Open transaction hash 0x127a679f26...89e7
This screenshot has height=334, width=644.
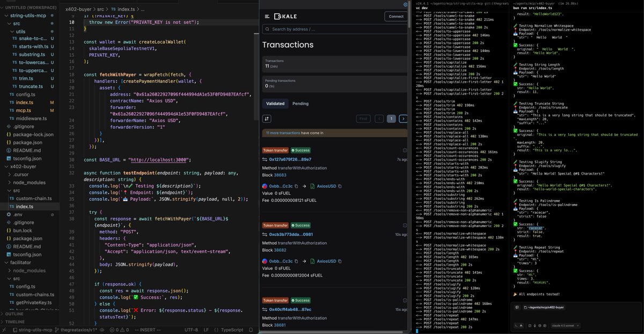pos(290,159)
